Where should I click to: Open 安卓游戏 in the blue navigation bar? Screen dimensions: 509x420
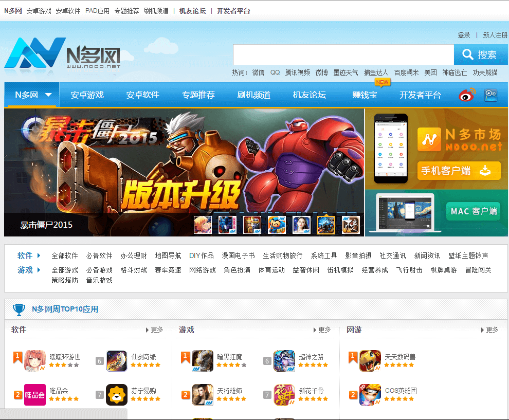[87, 95]
